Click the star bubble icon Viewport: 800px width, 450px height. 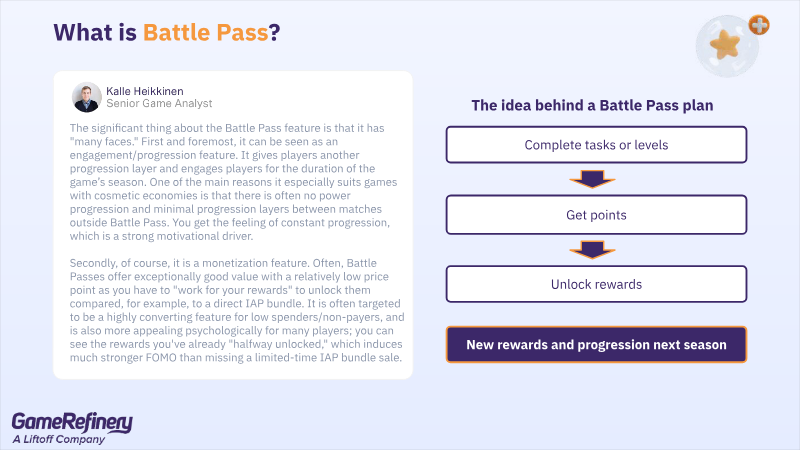point(726,45)
